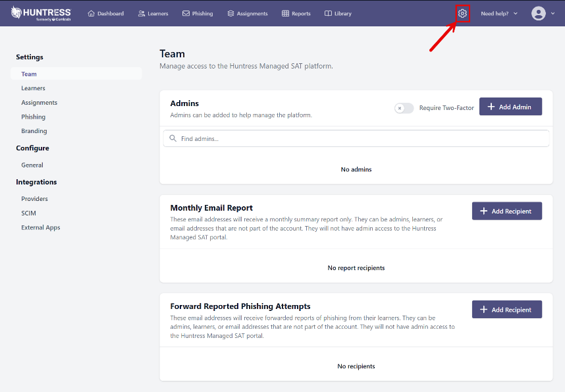Open the profile menu chevron
The width and height of the screenshot is (565, 392).
pyautogui.click(x=552, y=14)
